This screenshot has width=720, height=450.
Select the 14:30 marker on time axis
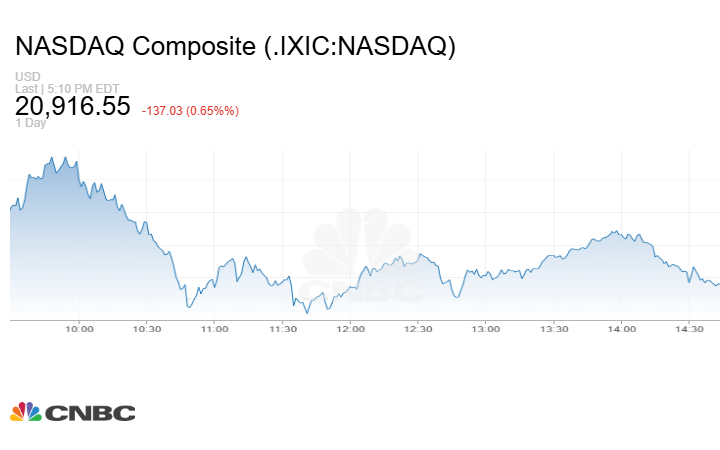point(690,328)
